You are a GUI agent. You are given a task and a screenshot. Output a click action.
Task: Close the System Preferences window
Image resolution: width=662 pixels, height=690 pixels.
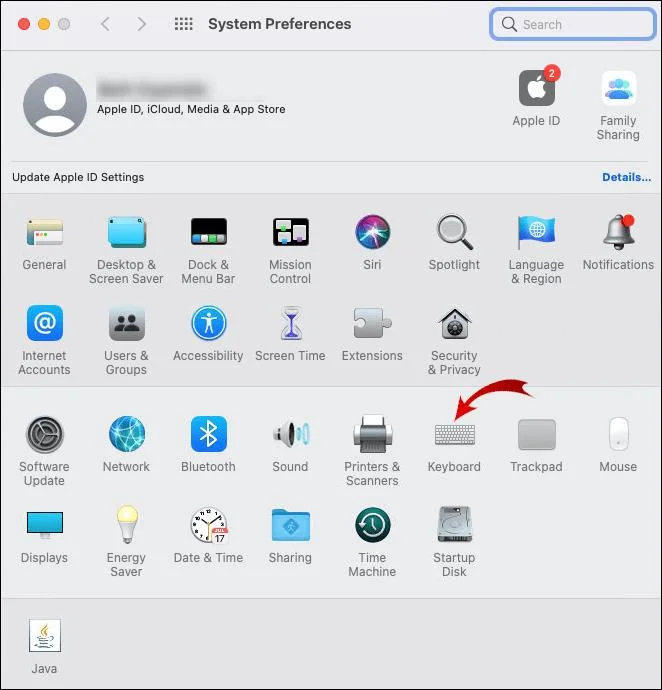24,24
